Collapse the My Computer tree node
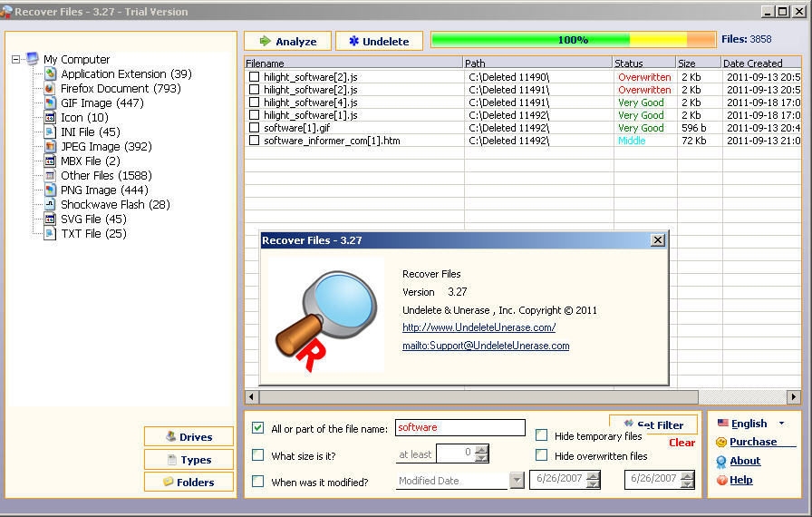Screen dimensions: 812x517 pos(15,60)
